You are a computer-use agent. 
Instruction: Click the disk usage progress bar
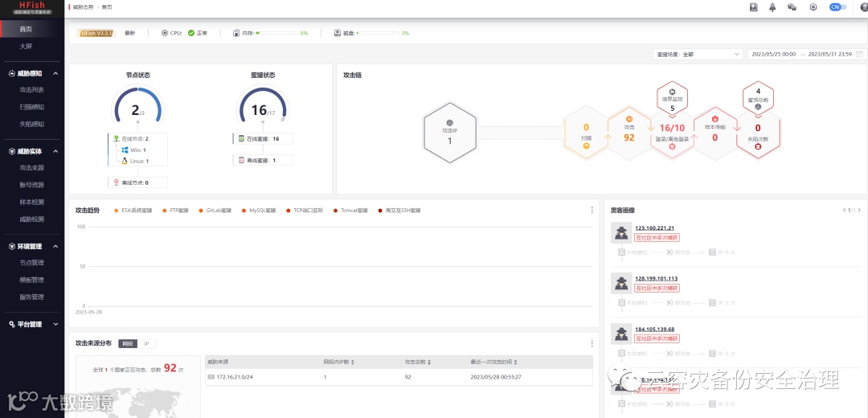click(x=378, y=33)
